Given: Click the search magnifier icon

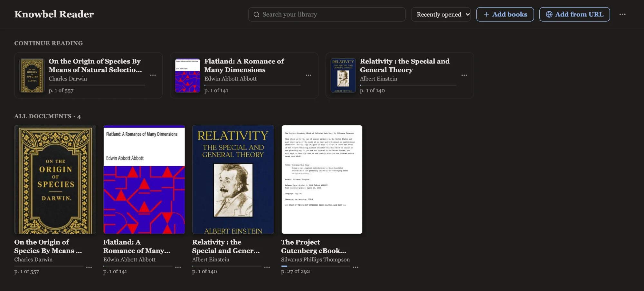Looking at the screenshot, I should coord(256,15).
